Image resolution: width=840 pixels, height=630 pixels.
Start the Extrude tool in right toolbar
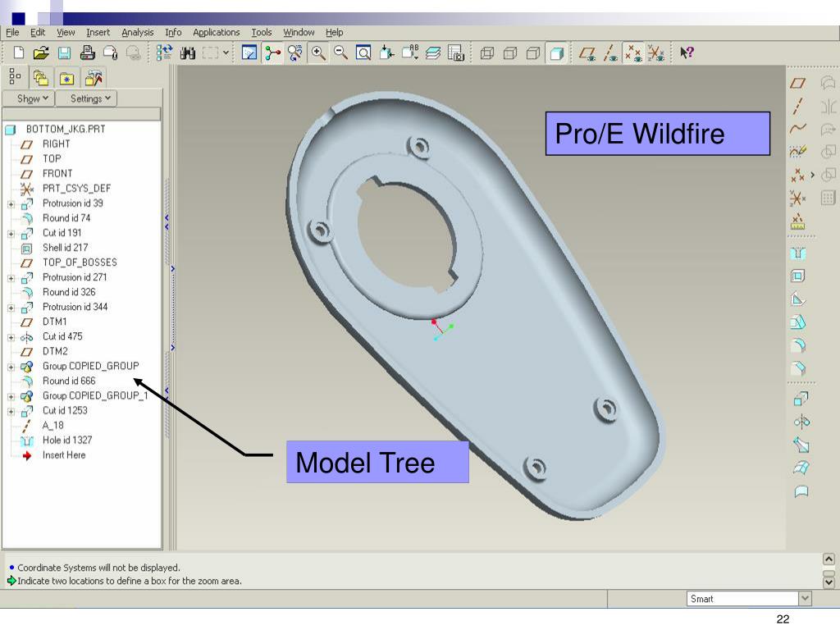801,399
